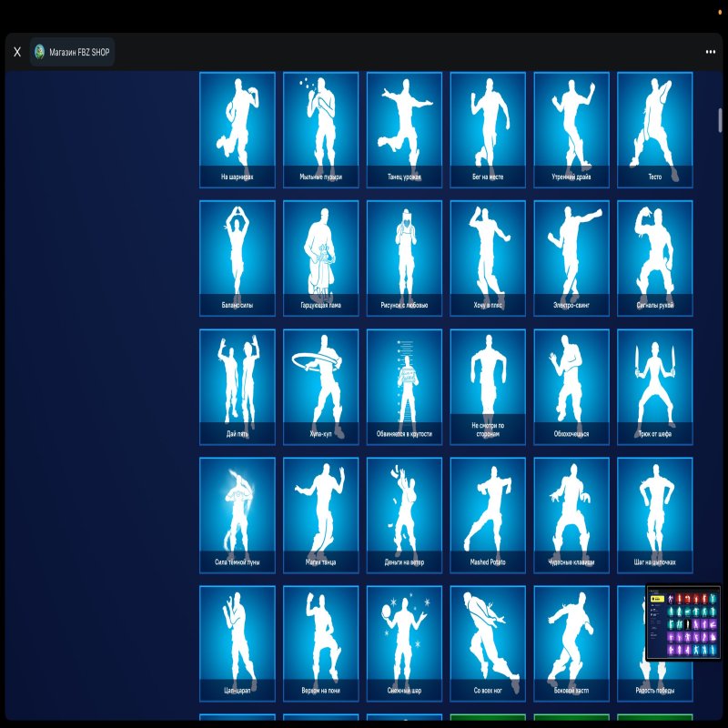This screenshot has height=728, width=728.
Task: Select the 'Мыльные пузыри' emote card
Action: (x=320, y=129)
